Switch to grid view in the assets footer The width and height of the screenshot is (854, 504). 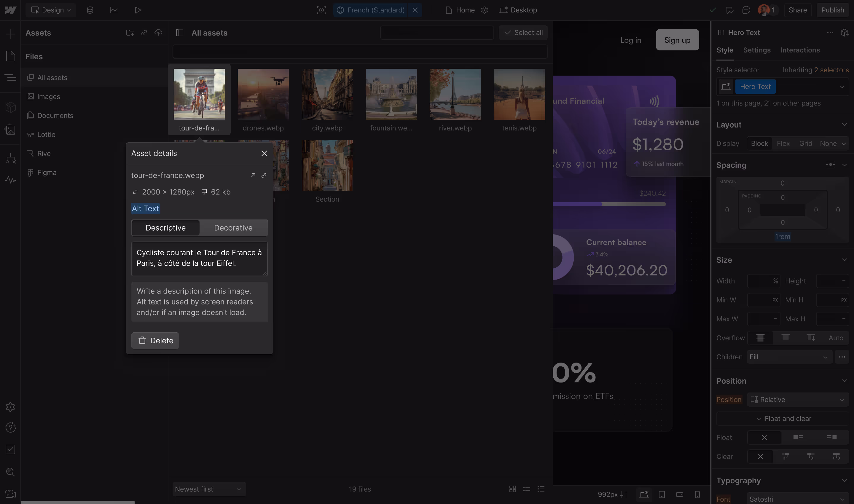click(512, 489)
